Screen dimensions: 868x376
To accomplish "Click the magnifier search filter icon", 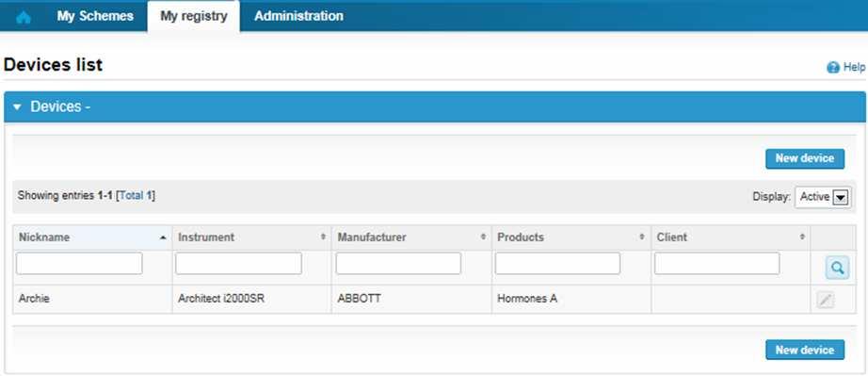I will (x=838, y=268).
